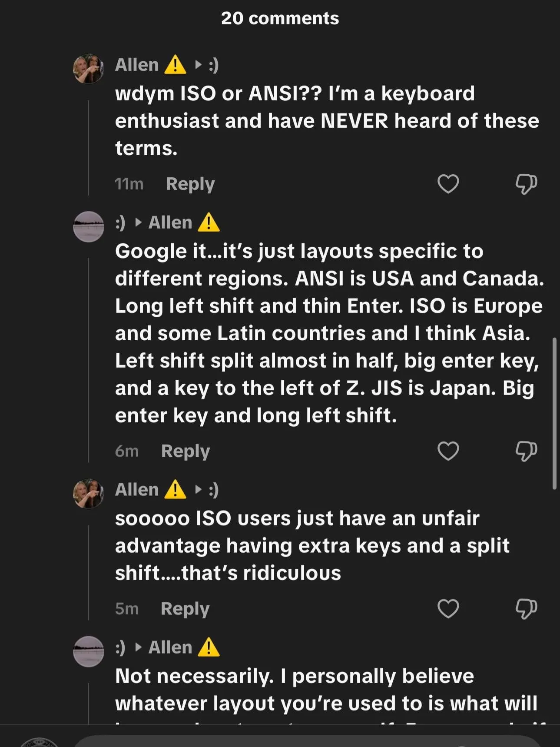Tap the replied-to "Allen" name above "Google it" comment
The height and width of the screenshot is (747, 560).
point(170,222)
